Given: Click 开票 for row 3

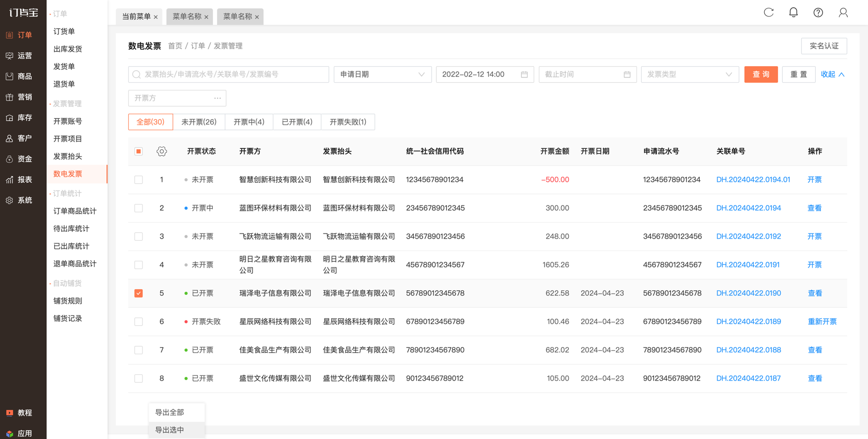Looking at the screenshot, I should coord(815,237).
